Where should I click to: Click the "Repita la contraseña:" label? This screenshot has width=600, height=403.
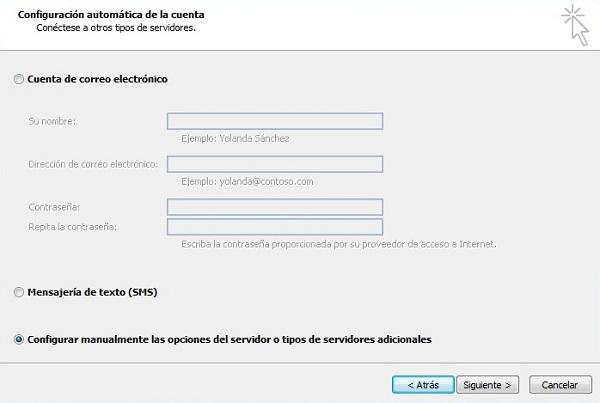point(73,227)
